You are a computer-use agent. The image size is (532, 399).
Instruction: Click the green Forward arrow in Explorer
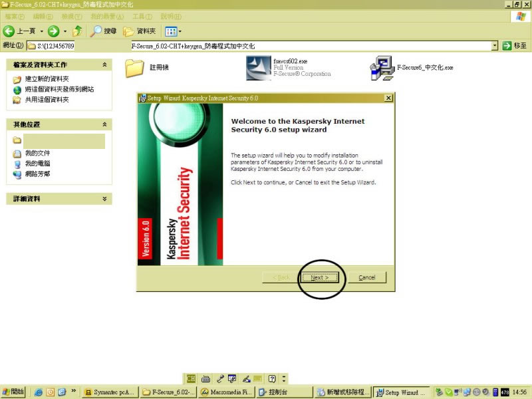(53, 31)
